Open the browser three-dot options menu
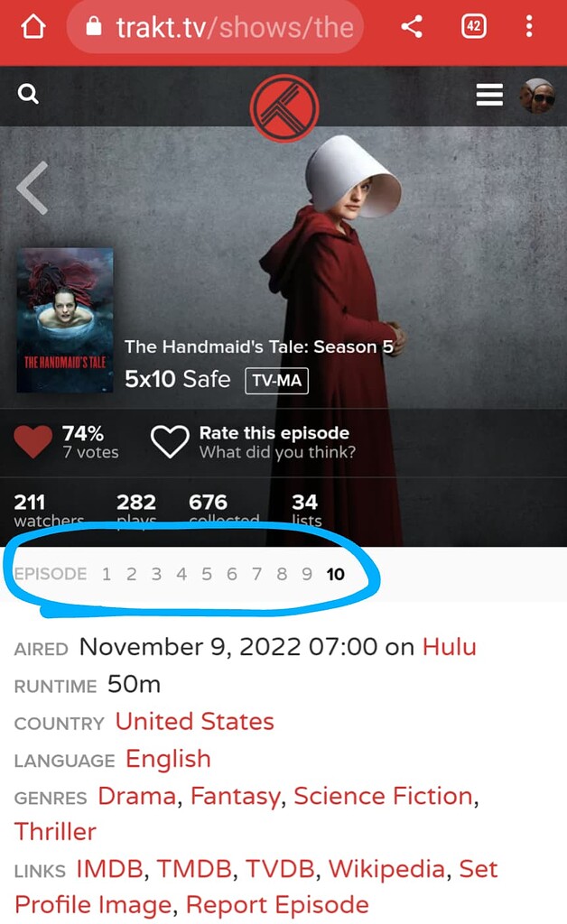The width and height of the screenshot is (567, 924). pos(528,27)
